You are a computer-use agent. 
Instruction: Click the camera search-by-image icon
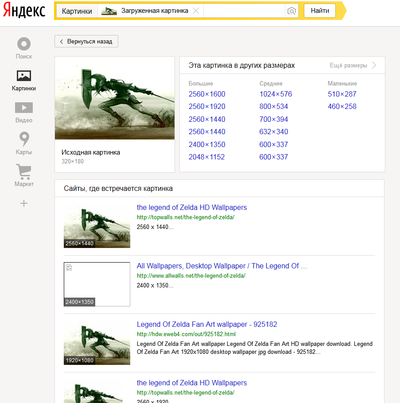(x=291, y=11)
